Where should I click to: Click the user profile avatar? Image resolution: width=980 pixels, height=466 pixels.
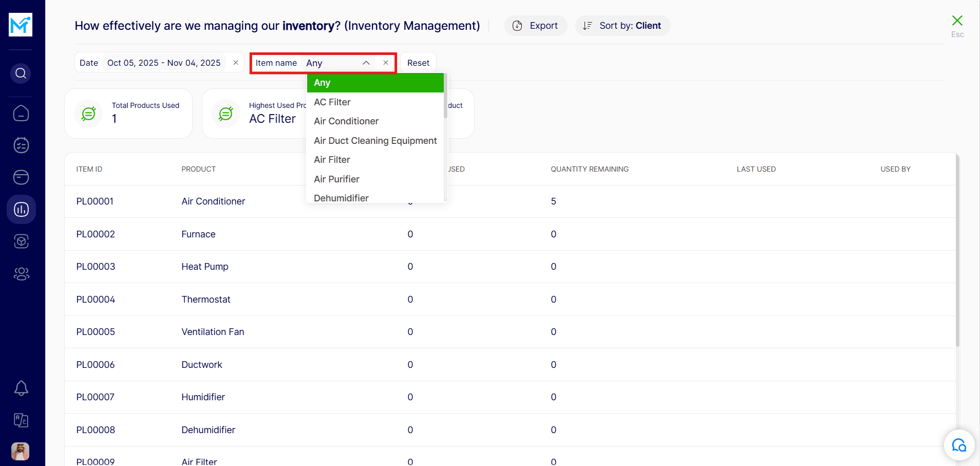[21, 451]
